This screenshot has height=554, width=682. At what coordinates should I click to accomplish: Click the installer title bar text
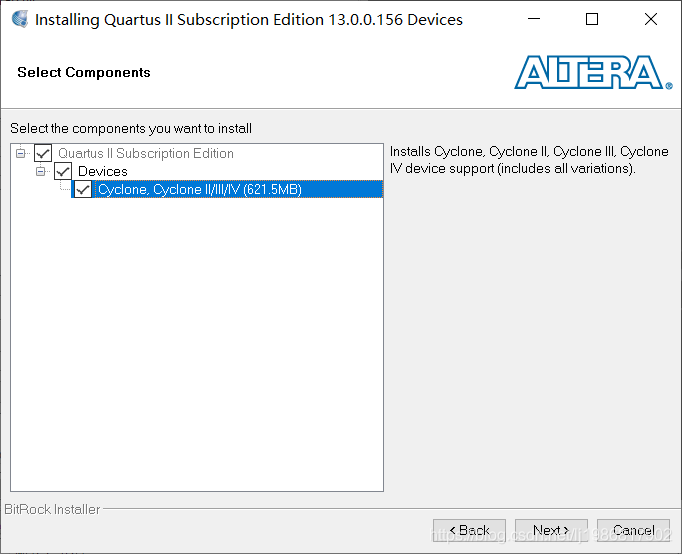248,20
